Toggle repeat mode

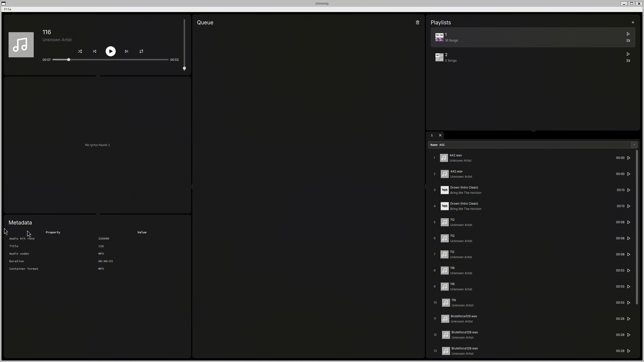pos(141,51)
